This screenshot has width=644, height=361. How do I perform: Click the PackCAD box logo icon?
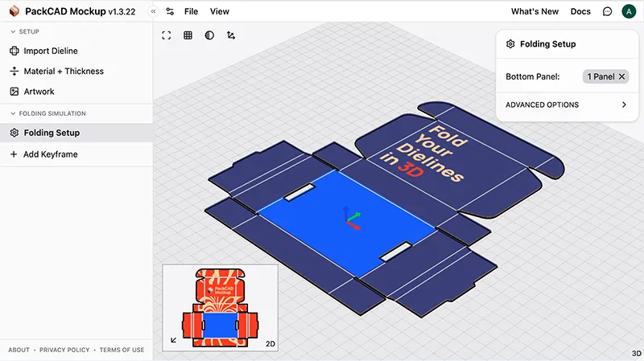14,11
